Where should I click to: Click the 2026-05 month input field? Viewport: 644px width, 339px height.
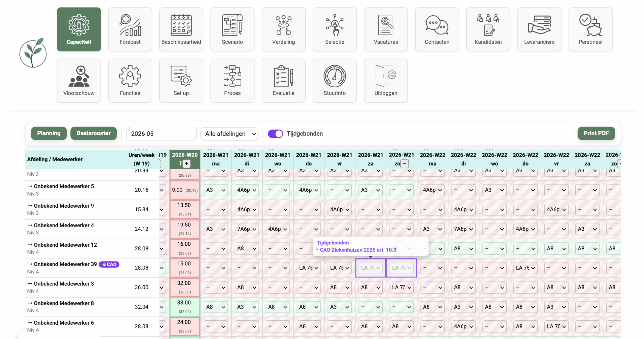point(162,134)
